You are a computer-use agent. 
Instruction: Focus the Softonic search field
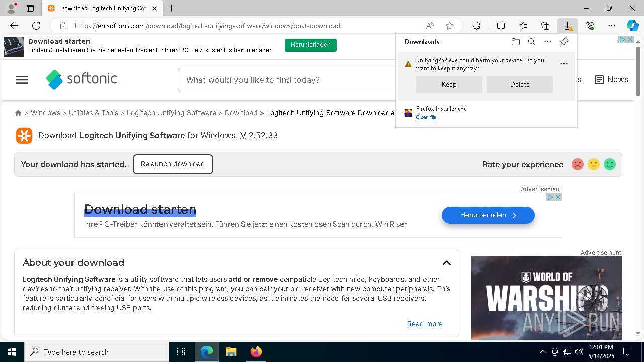[x=287, y=80]
